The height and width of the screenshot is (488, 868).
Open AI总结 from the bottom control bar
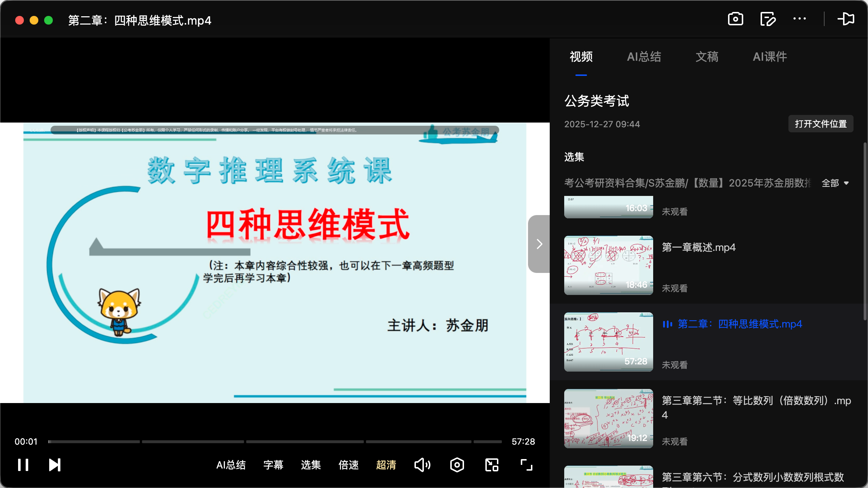(231, 465)
